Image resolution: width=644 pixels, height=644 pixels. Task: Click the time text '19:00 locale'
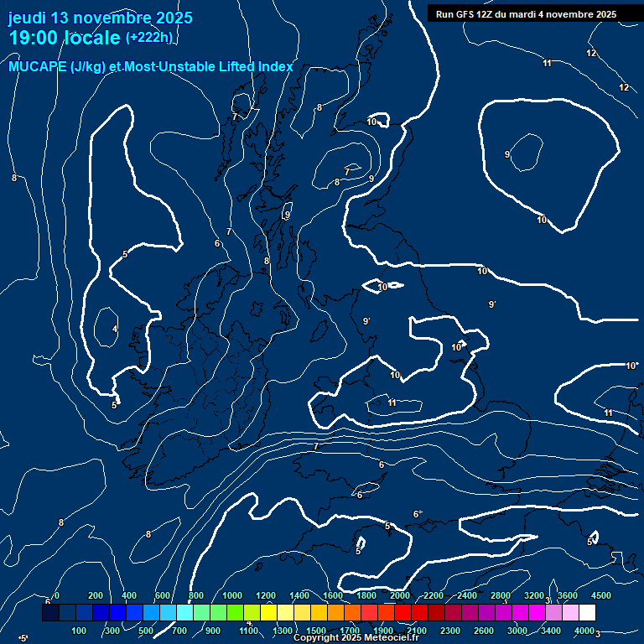click(x=65, y=38)
